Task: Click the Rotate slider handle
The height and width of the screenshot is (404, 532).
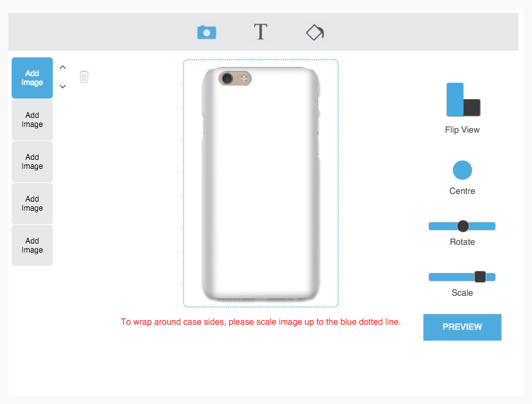Action: pyautogui.click(x=463, y=226)
